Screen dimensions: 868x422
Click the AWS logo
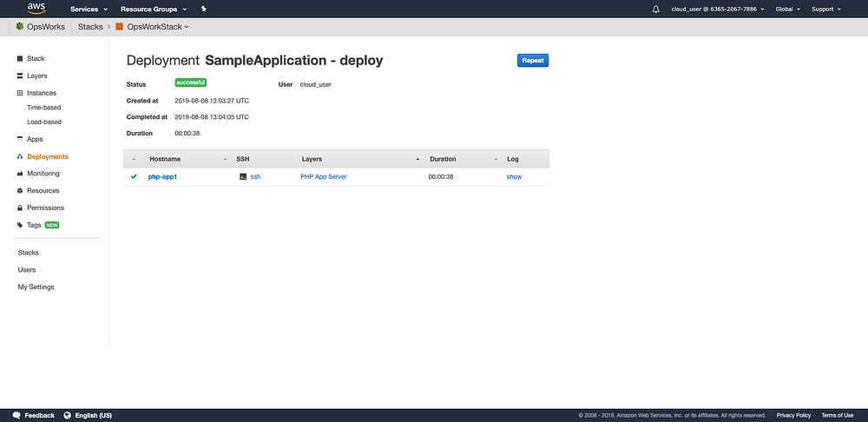point(36,9)
